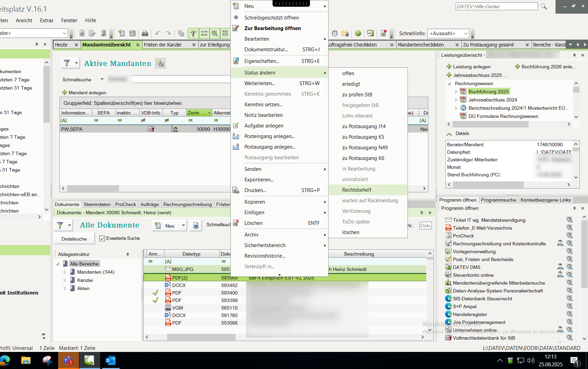
Task: Toggle the Erweiterte Suche checkbox
Action: click(x=102, y=238)
